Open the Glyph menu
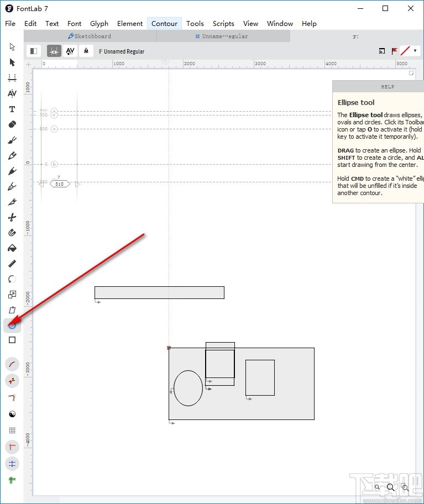Viewport: 424px width, 504px height. coord(99,23)
